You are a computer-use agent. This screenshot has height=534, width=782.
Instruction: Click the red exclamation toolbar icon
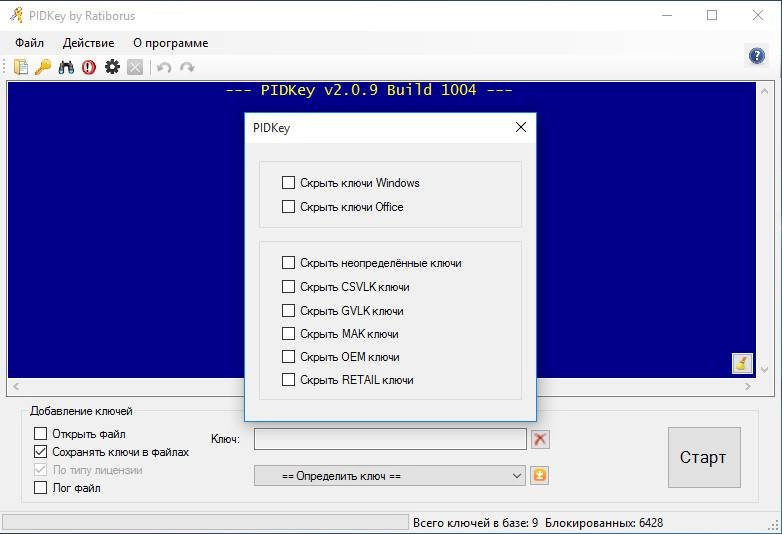(89, 67)
